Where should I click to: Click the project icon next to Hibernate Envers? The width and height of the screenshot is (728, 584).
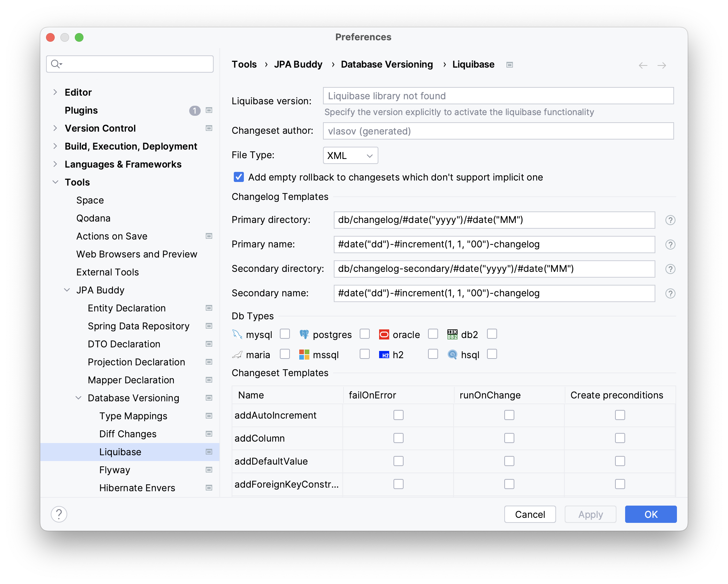click(x=209, y=488)
